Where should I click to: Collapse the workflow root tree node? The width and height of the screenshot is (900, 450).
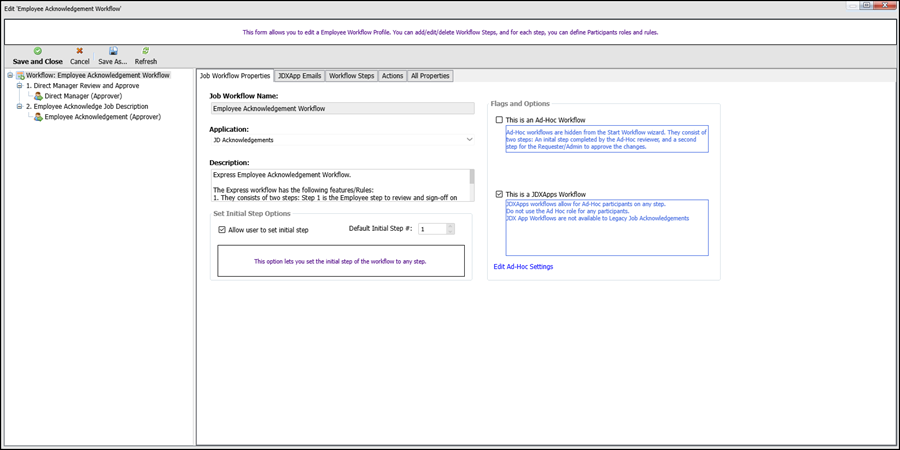[9, 75]
